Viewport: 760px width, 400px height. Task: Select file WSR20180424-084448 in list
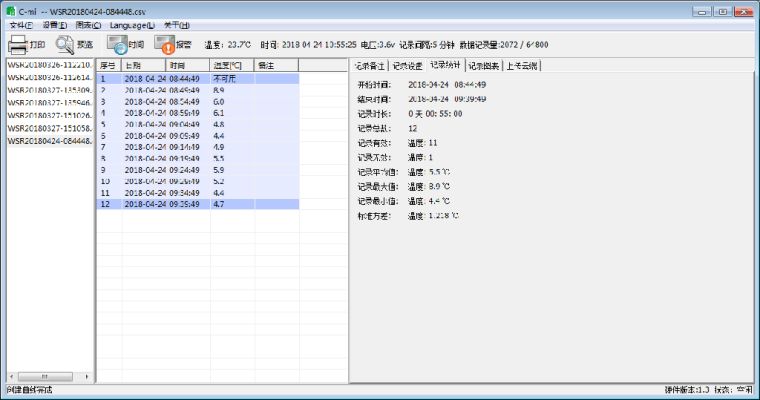pyautogui.click(x=49, y=141)
